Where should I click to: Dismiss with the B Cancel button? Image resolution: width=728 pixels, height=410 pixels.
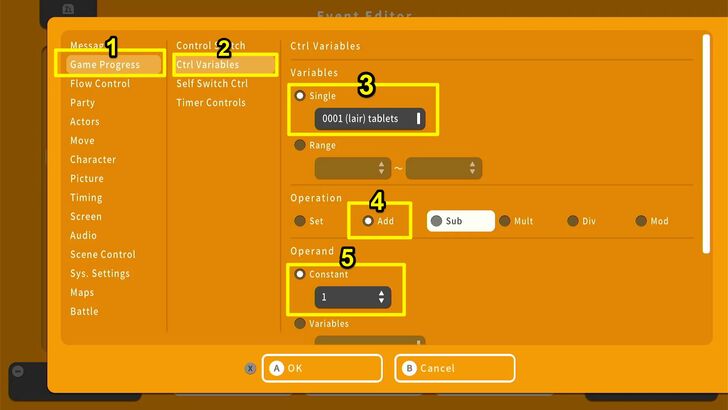click(455, 368)
